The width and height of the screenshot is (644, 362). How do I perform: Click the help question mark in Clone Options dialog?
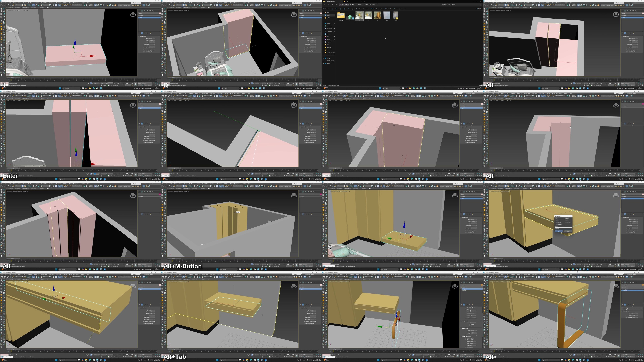[567, 216]
